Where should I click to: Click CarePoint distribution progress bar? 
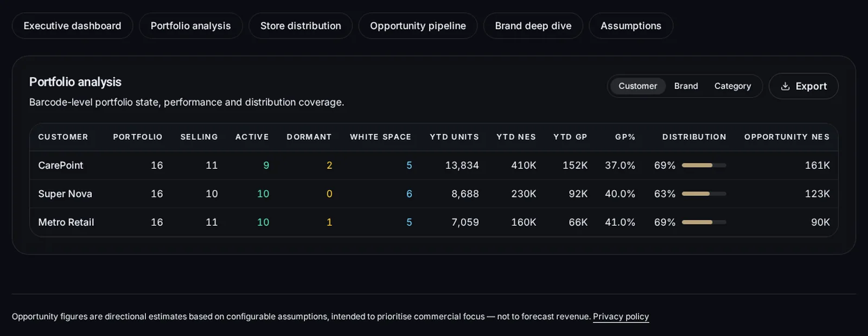pos(704,165)
